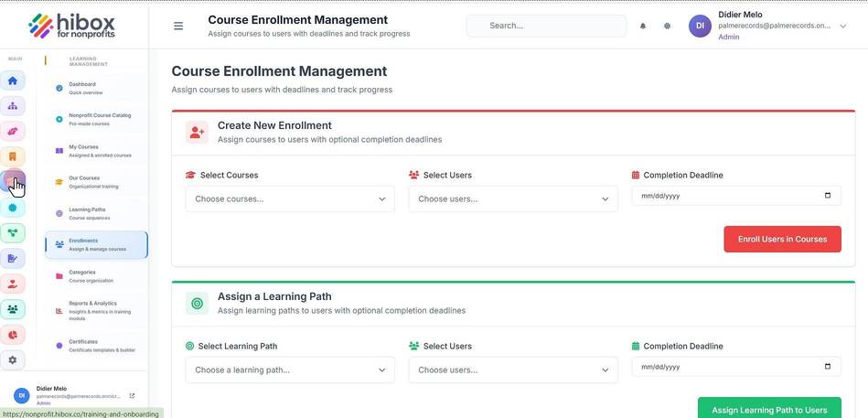Click Didier Melo name in header

pyautogui.click(x=740, y=15)
